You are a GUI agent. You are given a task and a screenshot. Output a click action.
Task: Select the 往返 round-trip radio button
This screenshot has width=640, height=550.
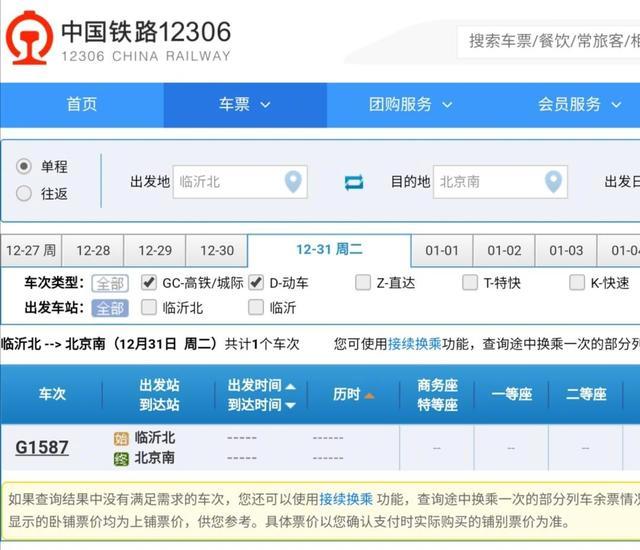24,193
